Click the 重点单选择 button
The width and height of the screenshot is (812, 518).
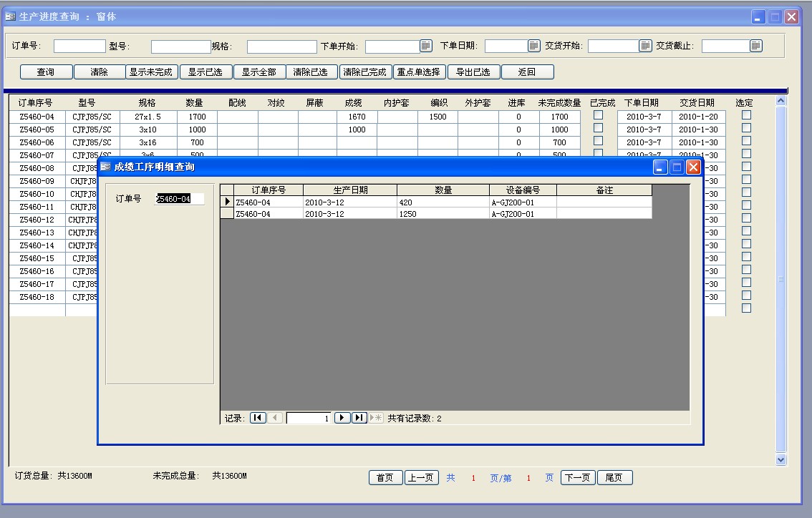(x=418, y=72)
